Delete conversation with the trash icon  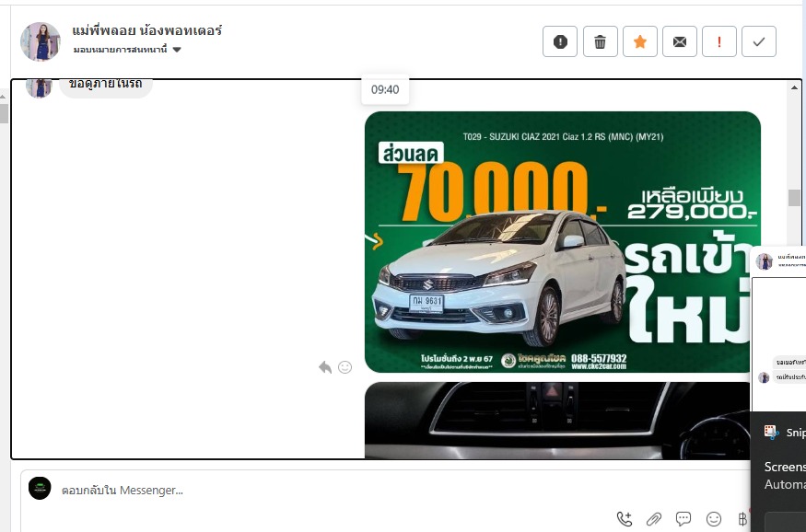pyautogui.click(x=600, y=41)
